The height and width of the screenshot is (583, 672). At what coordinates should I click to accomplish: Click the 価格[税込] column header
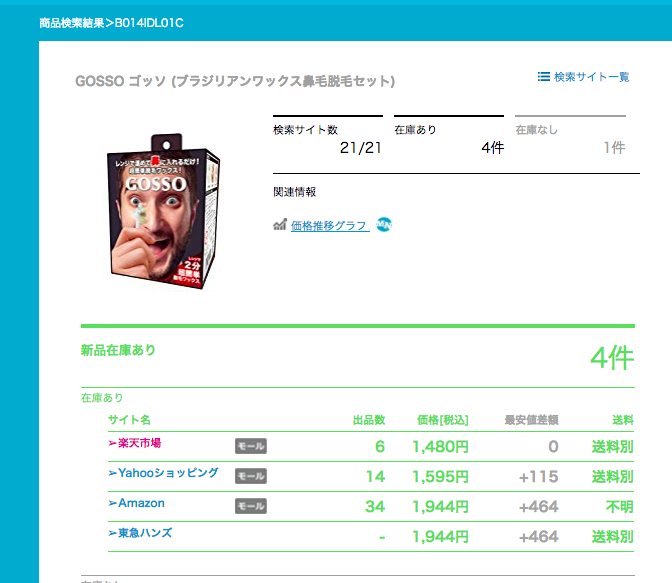click(x=443, y=420)
